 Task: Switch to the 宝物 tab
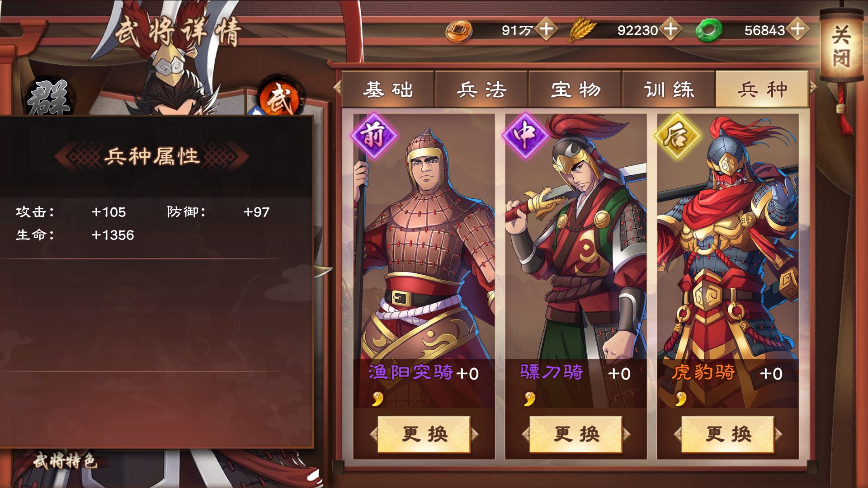575,89
